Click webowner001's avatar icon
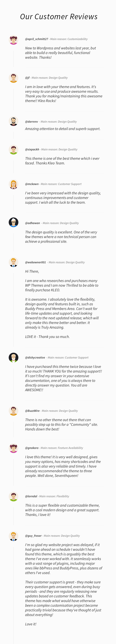116x644 pixels. 14,262
